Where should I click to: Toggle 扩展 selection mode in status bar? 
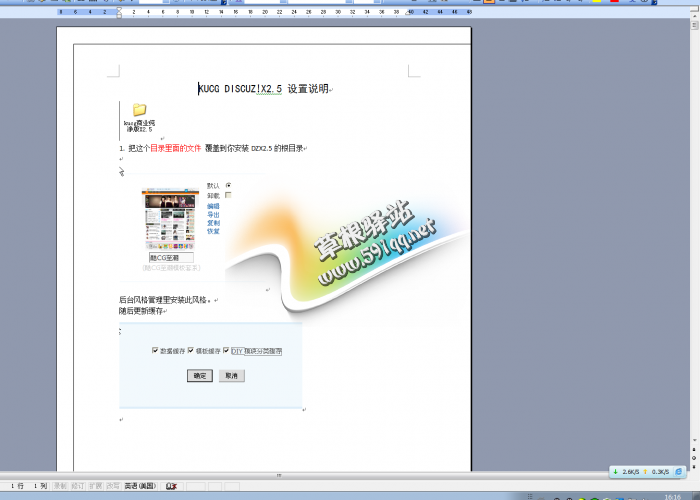click(x=96, y=486)
